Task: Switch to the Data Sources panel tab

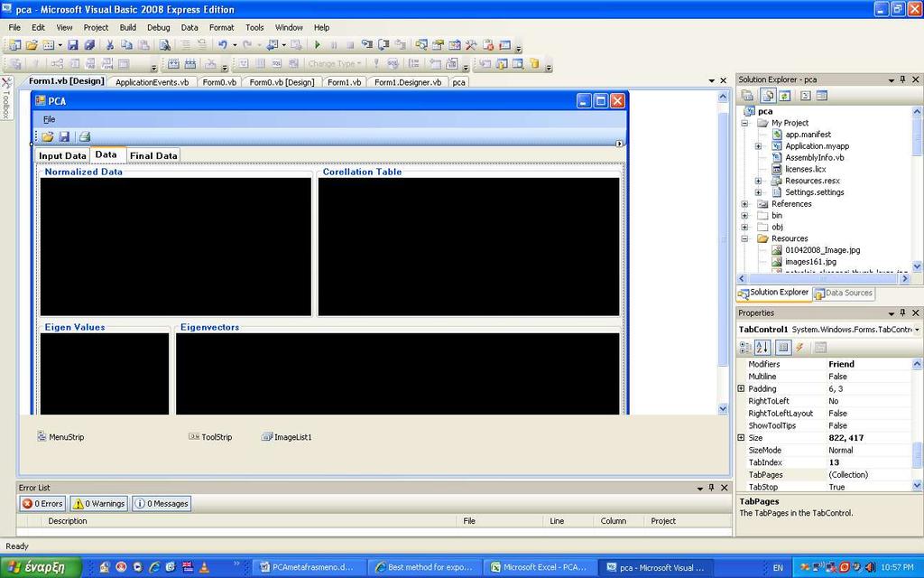Action: (x=844, y=294)
